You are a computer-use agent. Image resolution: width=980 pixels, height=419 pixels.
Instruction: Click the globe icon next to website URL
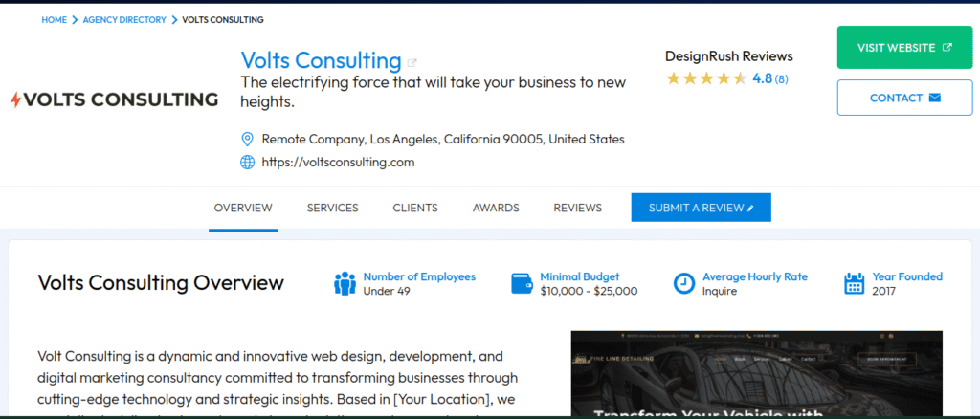point(247,162)
